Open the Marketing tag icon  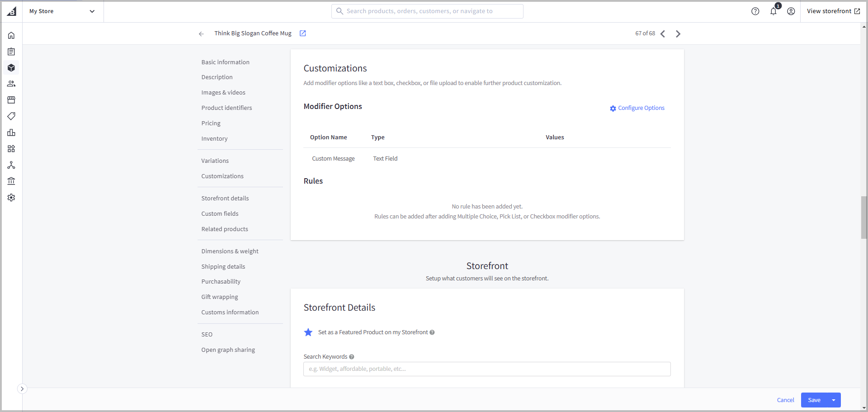[x=11, y=116]
